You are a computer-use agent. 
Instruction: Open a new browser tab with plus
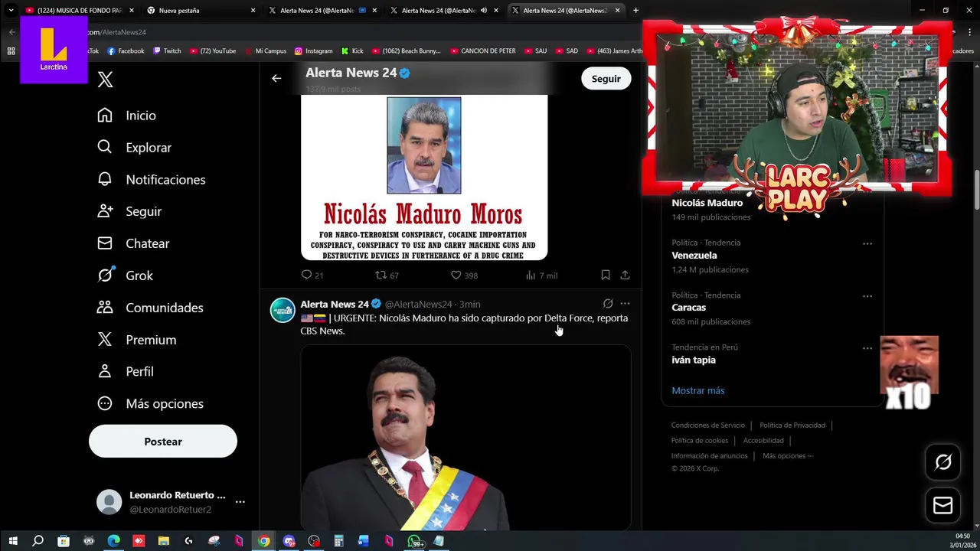tap(635, 11)
